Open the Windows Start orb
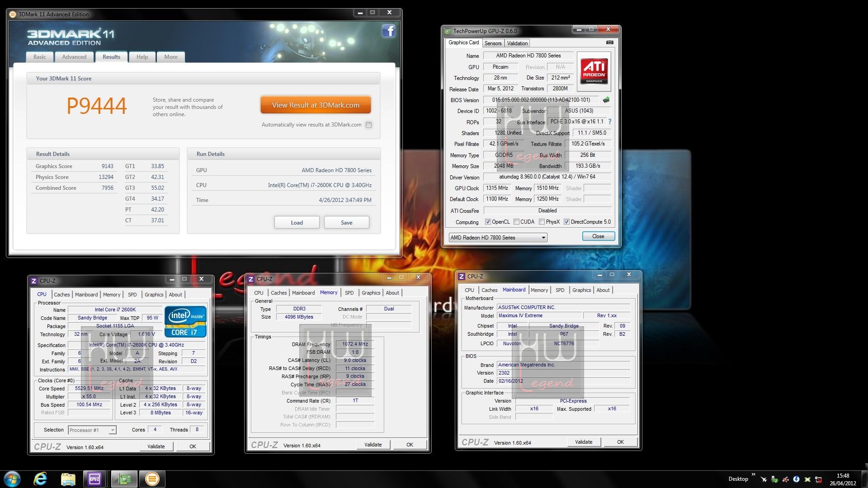The image size is (868, 488). (x=12, y=479)
